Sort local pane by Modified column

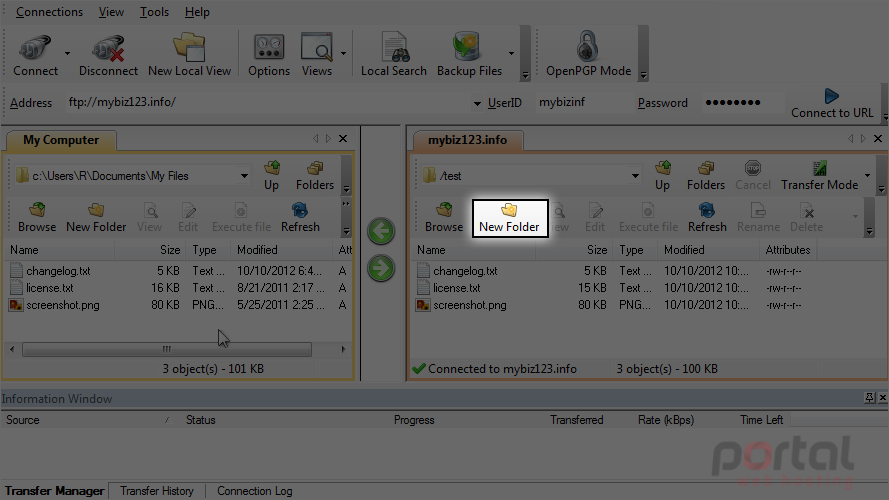coord(257,250)
